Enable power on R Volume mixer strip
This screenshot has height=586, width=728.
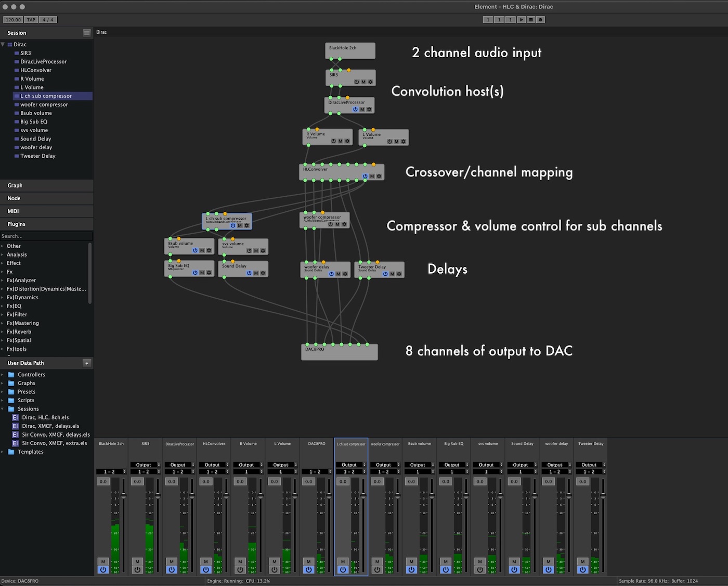[x=240, y=569]
